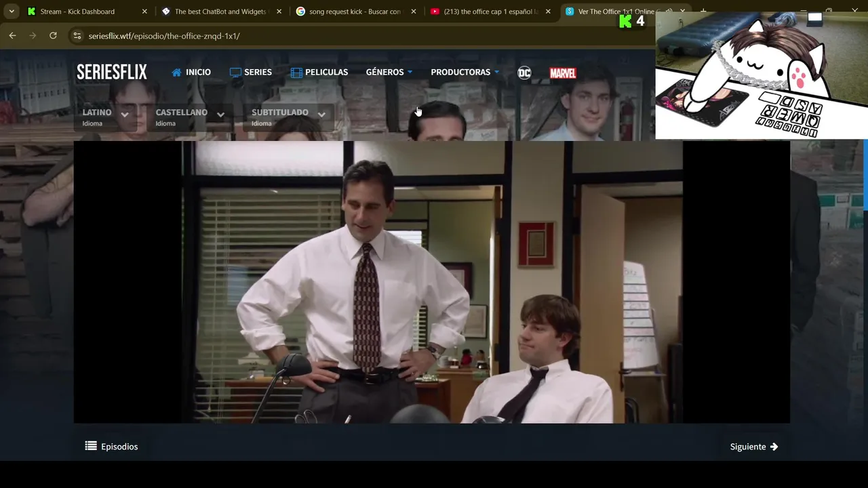Reload the page with the refresh icon
Image resolution: width=868 pixels, height=488 pixels.
point(53,36)
